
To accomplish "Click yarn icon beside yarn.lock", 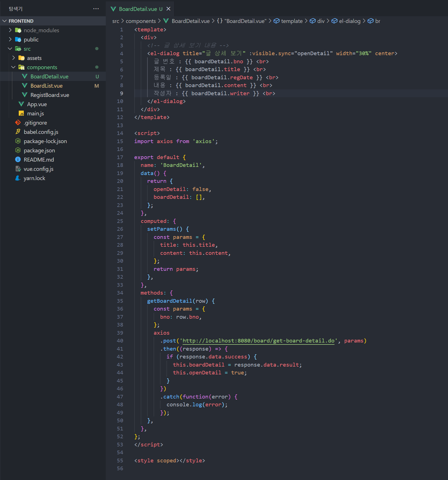I will [x=18, y=178].
